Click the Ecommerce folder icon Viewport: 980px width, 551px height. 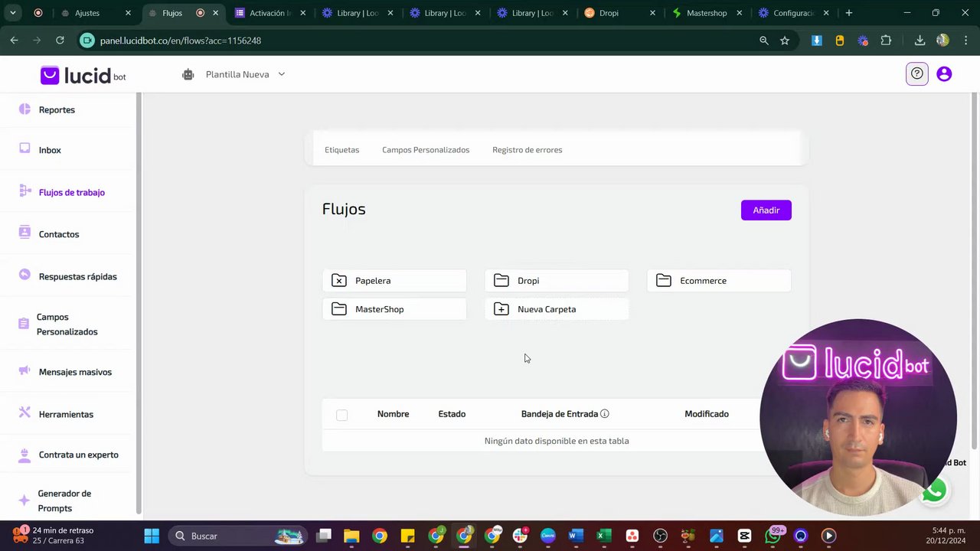(663, 280)
